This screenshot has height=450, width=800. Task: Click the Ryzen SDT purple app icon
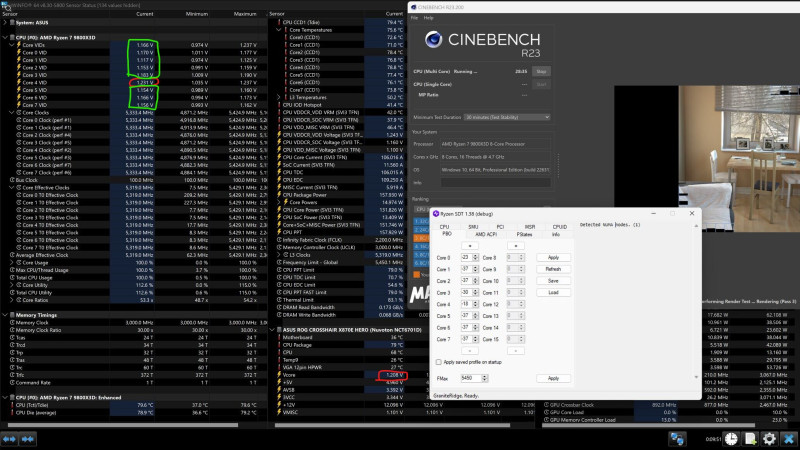436,214
